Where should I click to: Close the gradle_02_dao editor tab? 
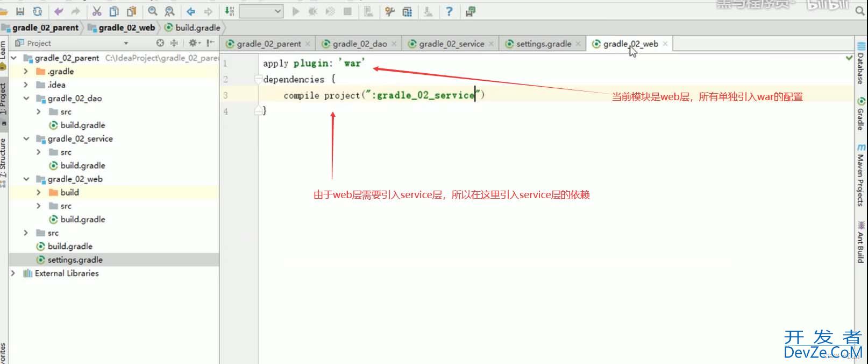pos(394,44)
